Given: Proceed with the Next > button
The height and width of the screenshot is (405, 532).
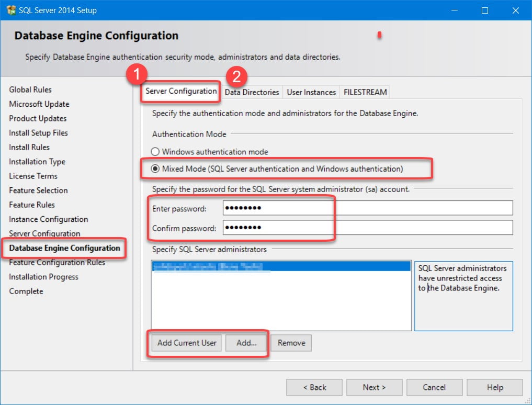Looking at the screenshot, I should click(374, 387).
